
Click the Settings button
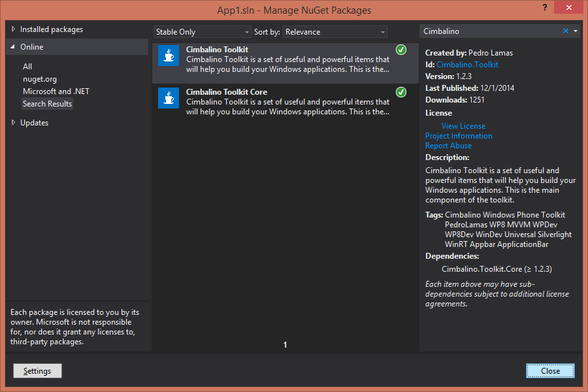coord(37,371)
